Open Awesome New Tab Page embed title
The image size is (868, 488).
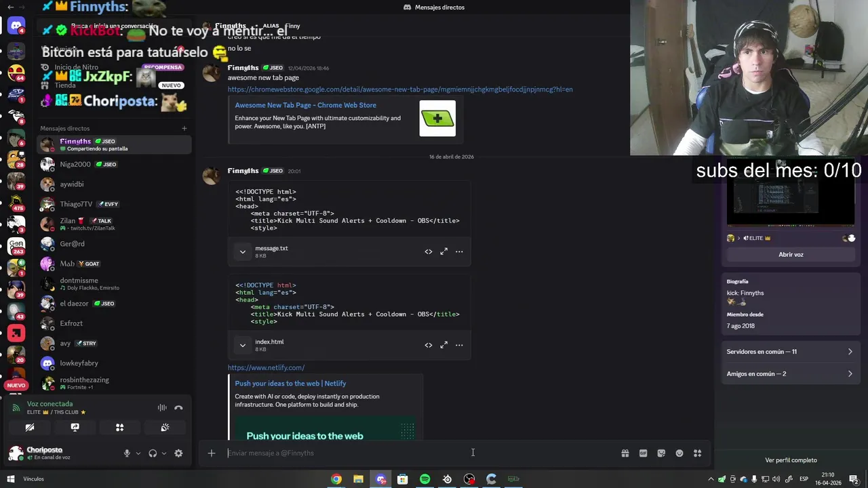(x=305, y=105)
